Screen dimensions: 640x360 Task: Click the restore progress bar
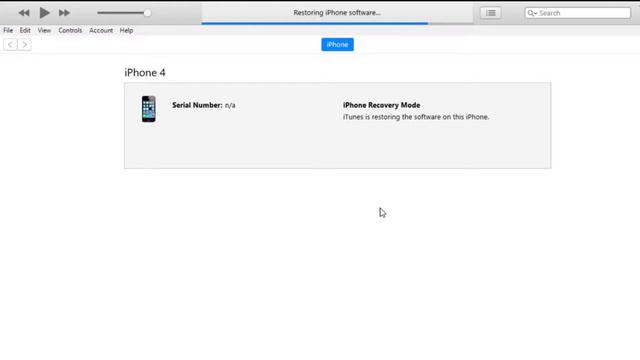point(338,23)
